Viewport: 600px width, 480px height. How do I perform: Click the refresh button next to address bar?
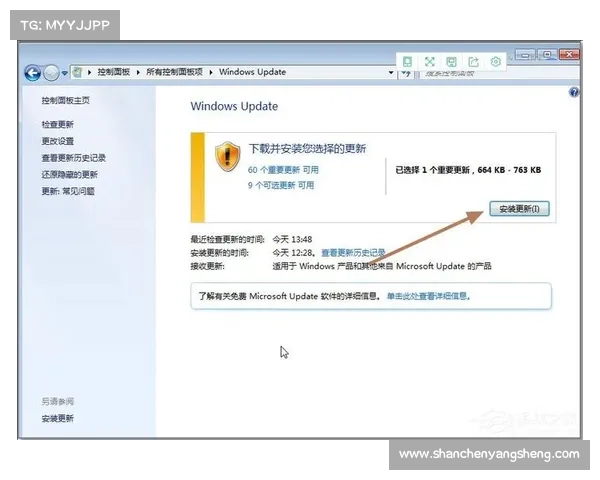click(406, 73)
